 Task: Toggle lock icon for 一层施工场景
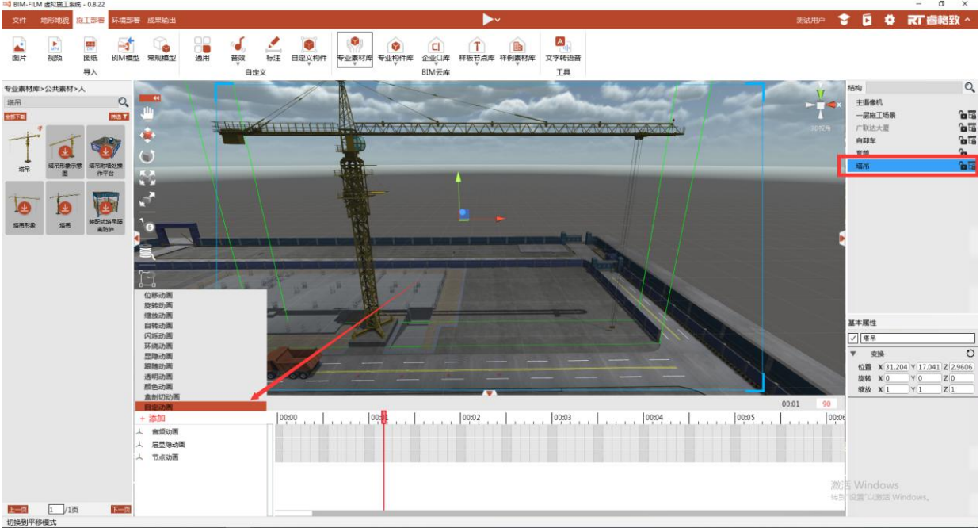[x=962, y=115]
